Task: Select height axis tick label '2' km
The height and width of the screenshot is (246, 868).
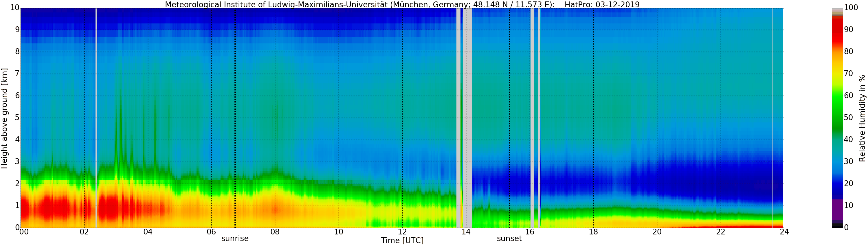Action: (x=17, y=184)
